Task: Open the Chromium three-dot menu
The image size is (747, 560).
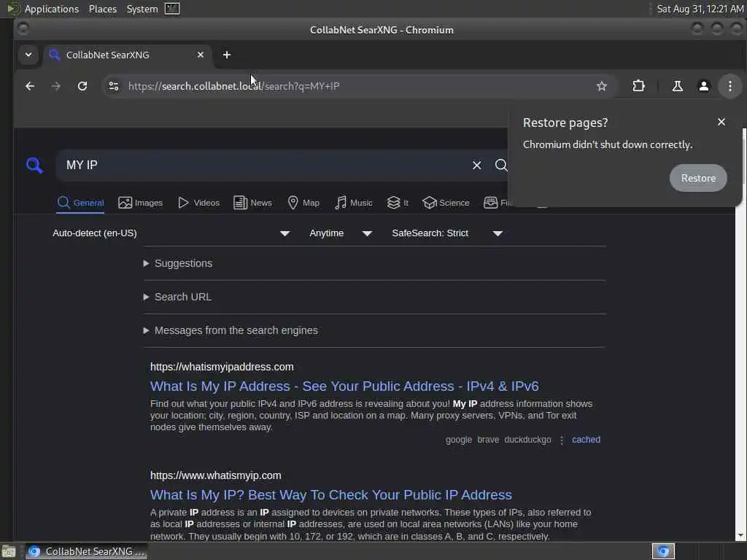Action: (x=729, y=86)
